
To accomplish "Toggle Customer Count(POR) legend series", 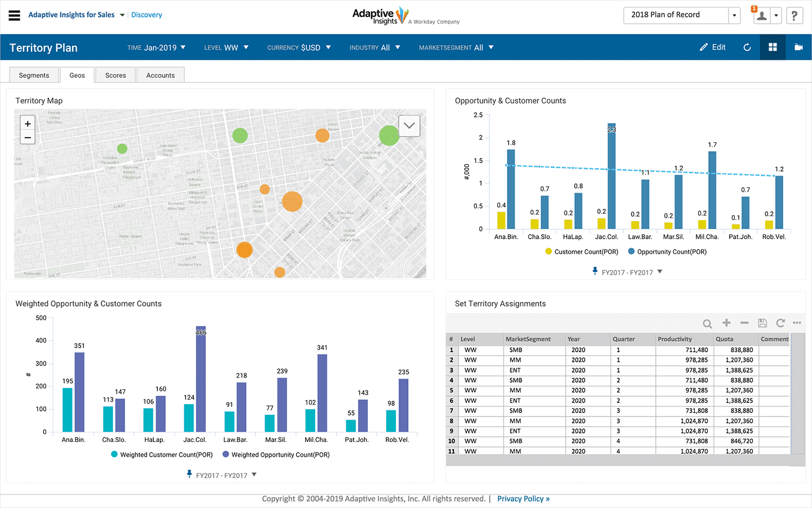I will coord(581,252).
